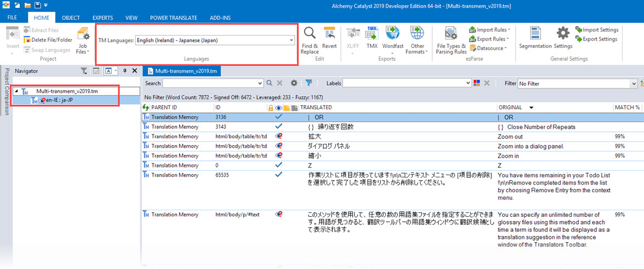Click the search magnifier icon
The width and height of the screenshot is (644, 269).
coord(270,83)
